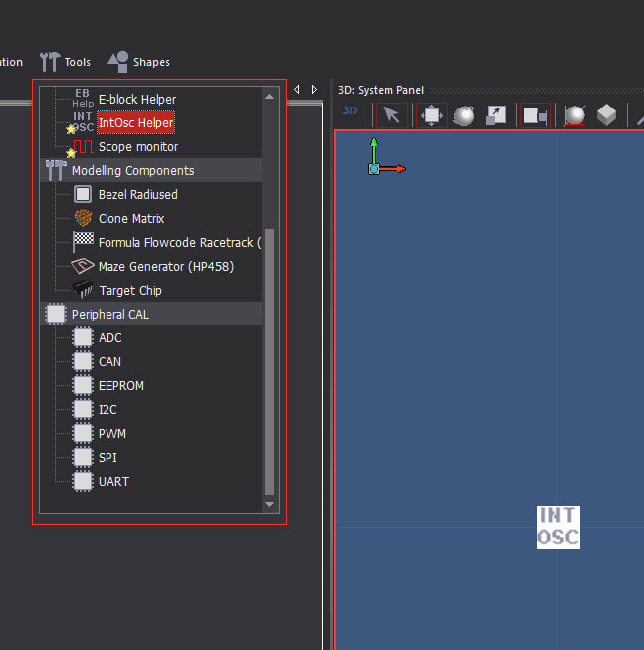The height and width of the screenshot is (650, 644).
Task: Click the green Y axis arrow gizmo
Action: 374,150
